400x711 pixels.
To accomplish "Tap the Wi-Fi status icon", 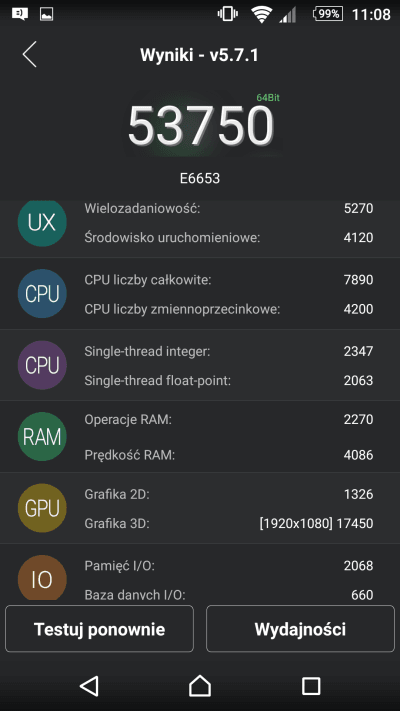I will click(262, 14).
